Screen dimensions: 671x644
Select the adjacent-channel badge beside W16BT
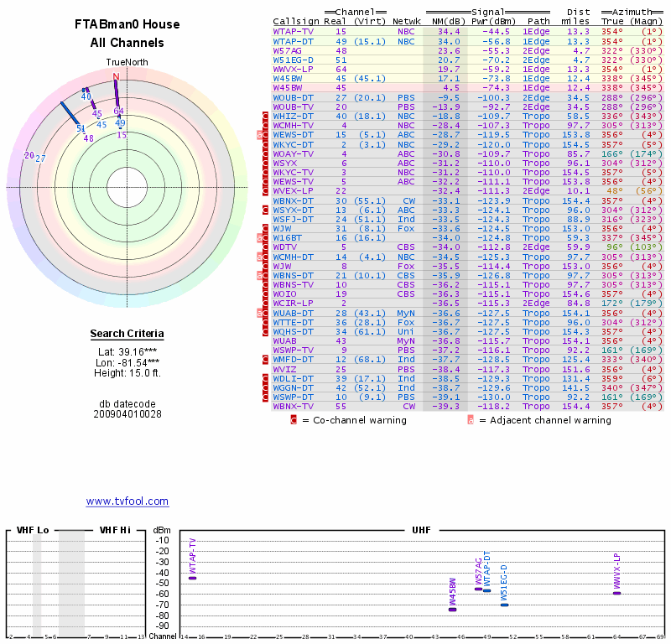(x=260, y=238)
